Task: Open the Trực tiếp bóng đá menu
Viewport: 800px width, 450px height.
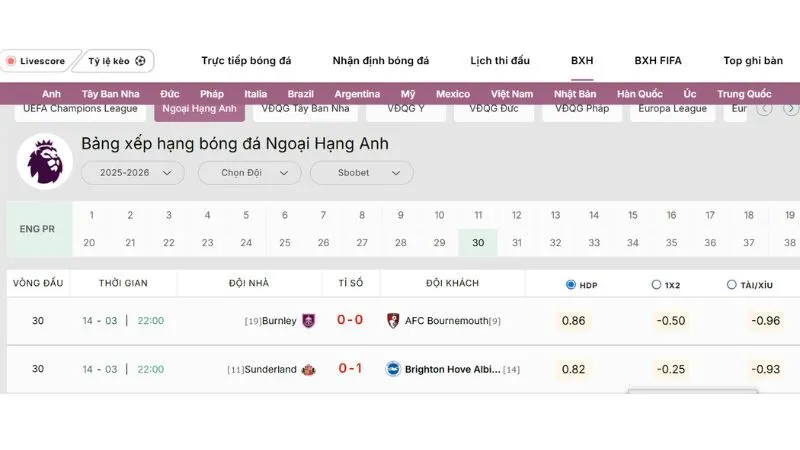Action: [246, 61]
